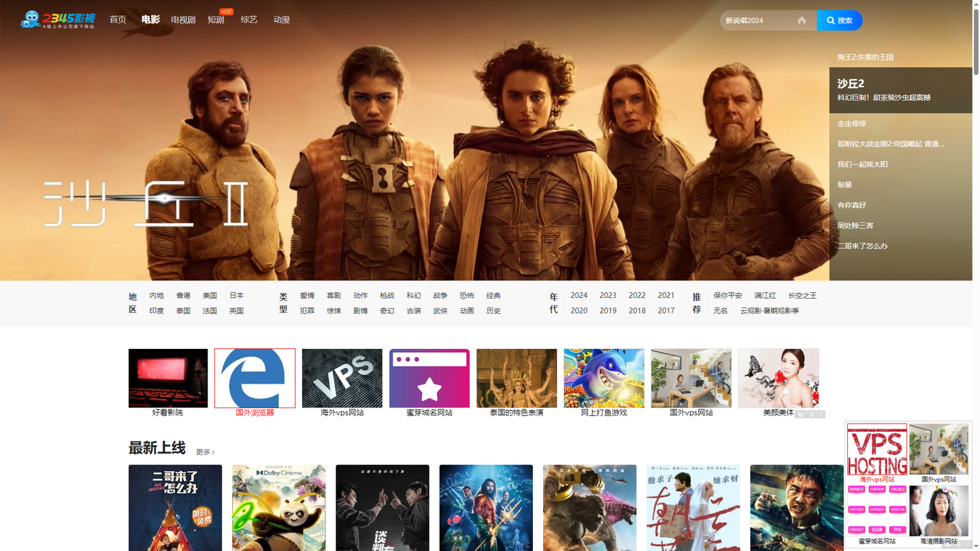Click the blue 搜索 search button
This screenshot has width=980, height=551.
[x=839, y=20]
